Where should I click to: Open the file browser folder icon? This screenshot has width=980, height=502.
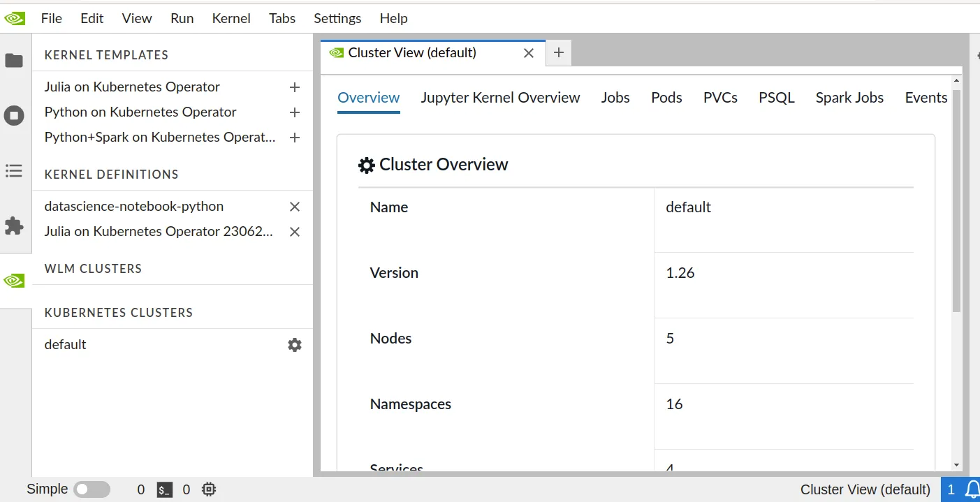[14, 61]
